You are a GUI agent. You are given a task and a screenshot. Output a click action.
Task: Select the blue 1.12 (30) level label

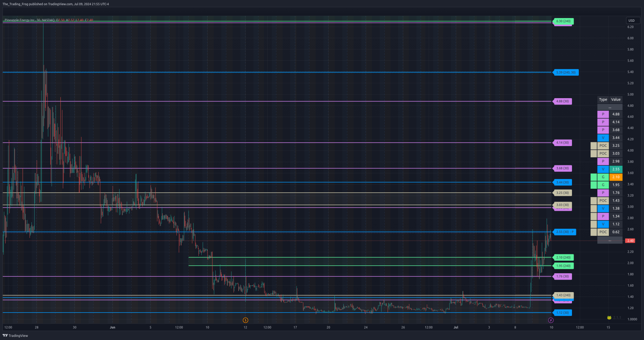[563, 313]
